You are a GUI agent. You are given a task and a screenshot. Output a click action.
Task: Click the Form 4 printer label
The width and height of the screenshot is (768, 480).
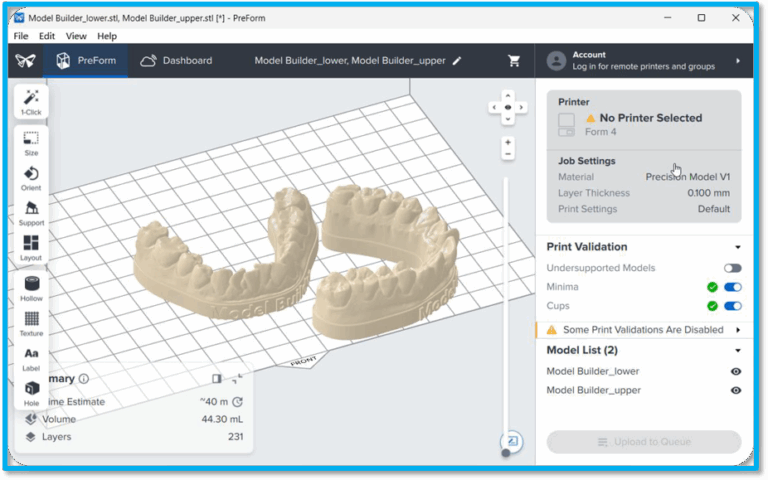point(600,132)
